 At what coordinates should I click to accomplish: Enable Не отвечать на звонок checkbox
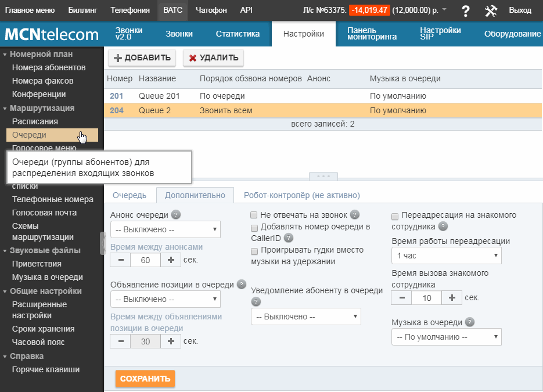coord(254,215)
